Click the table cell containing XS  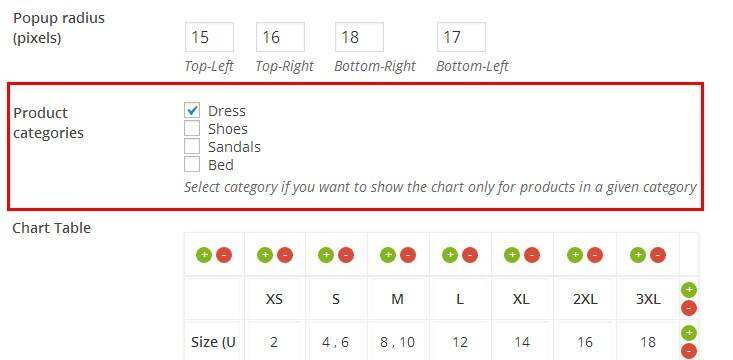click(x=275, y=298)
